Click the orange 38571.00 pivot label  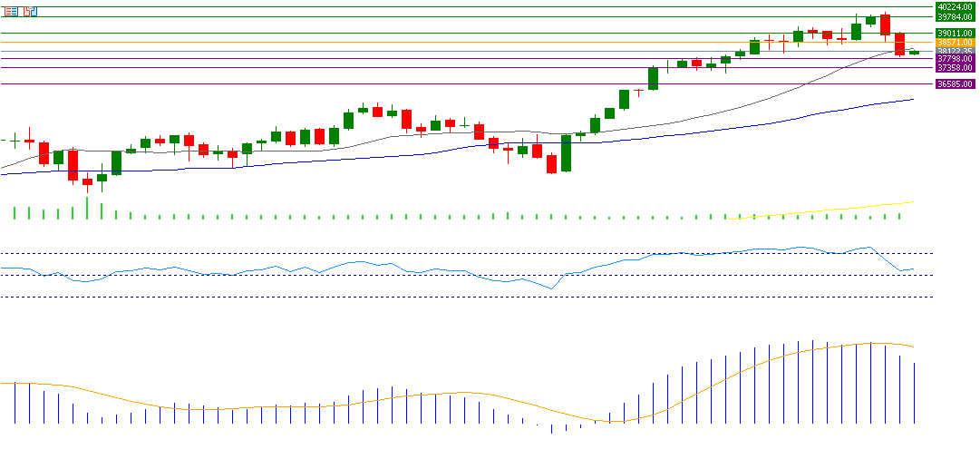pos(955,43)
